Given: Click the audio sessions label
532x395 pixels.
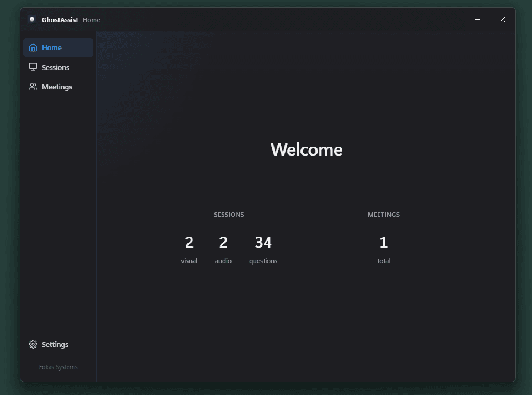Looking at the screenshot, I should pos(223,261).
